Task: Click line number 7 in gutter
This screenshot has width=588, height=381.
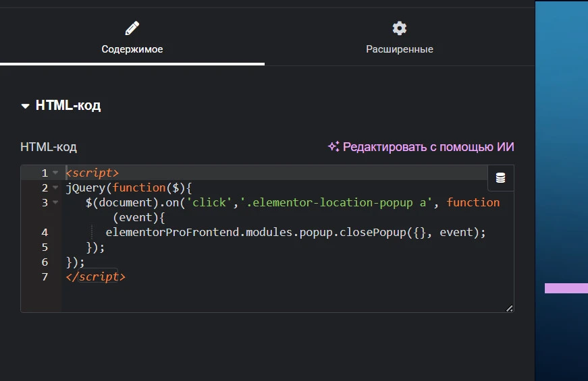Action: [45, 277]
